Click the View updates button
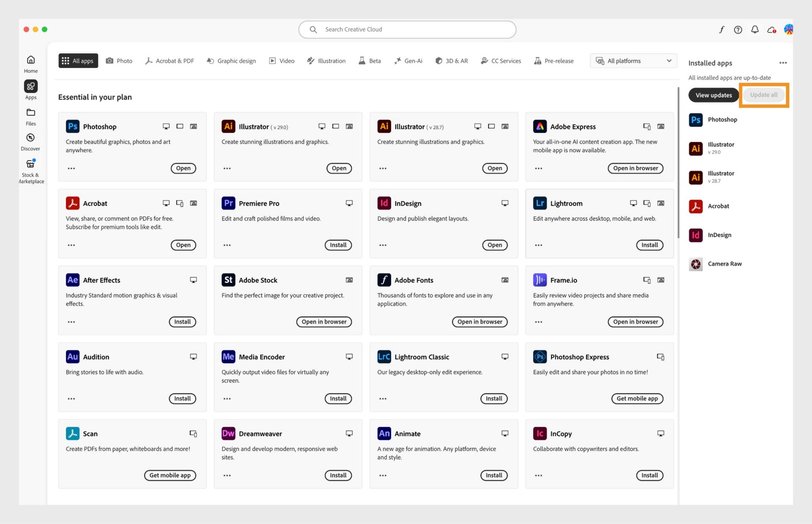 [x=713, y=95]
